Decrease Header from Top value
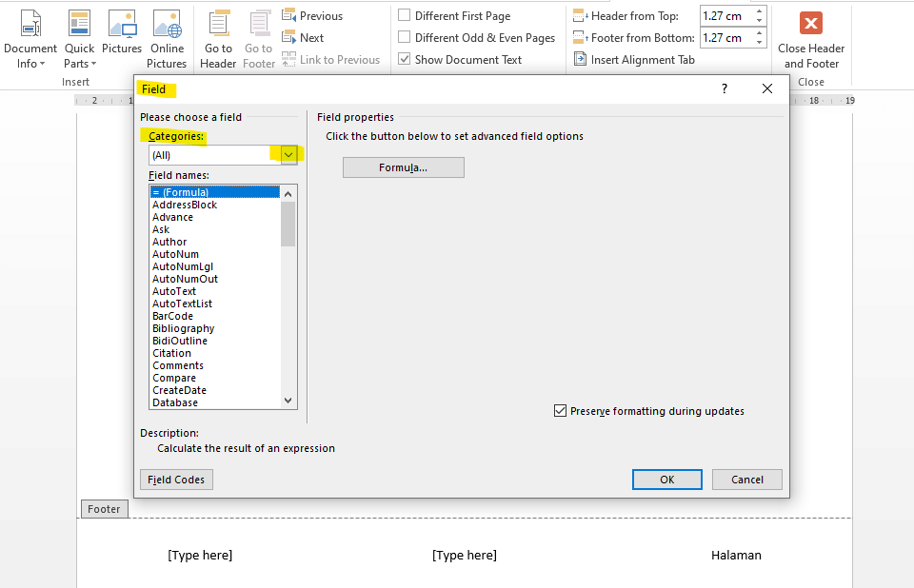 (759, 20)
